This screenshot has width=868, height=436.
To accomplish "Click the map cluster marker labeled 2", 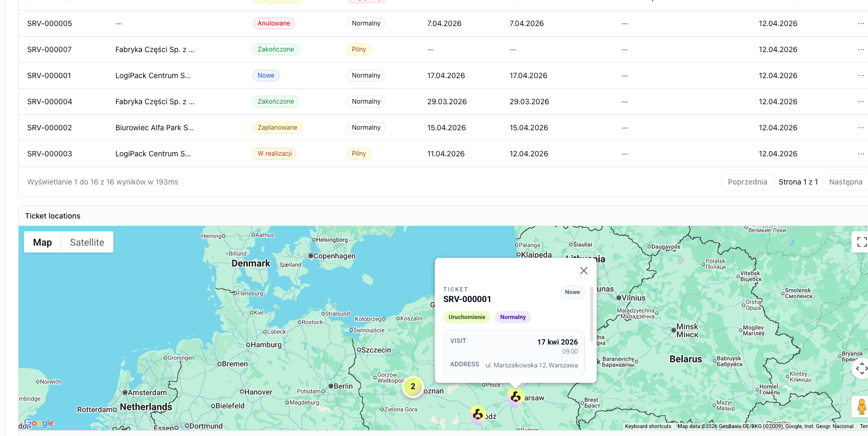I will click(413, 387).
